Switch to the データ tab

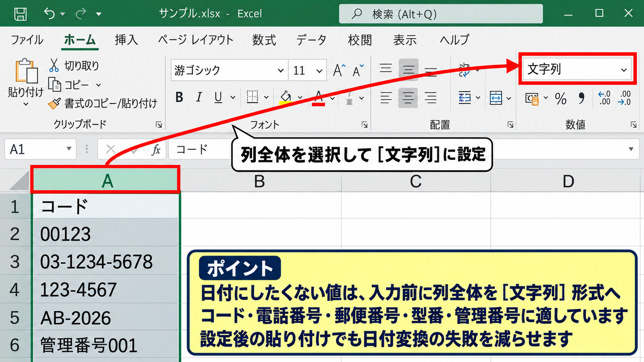pos(311,40)
